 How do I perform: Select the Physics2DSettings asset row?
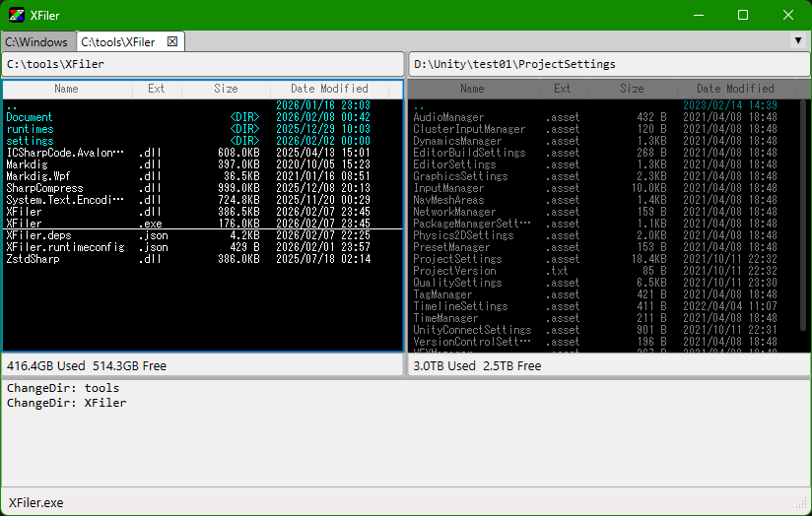604,235
